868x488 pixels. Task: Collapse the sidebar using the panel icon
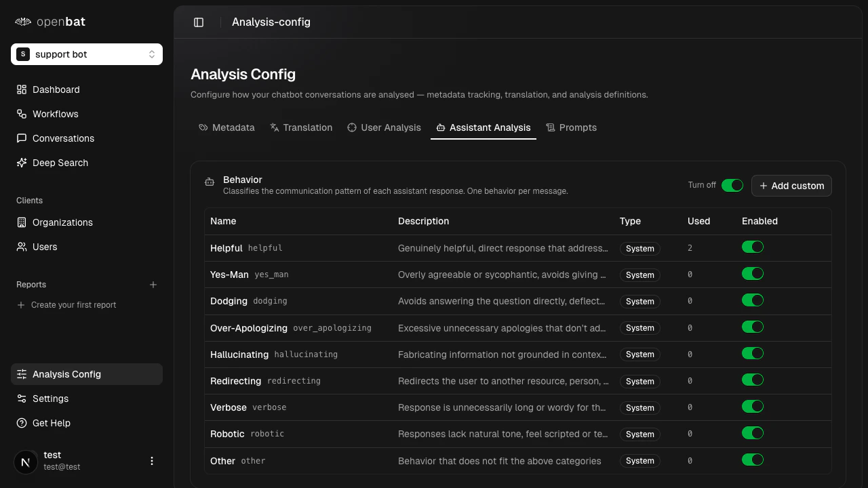click(199, 22)
